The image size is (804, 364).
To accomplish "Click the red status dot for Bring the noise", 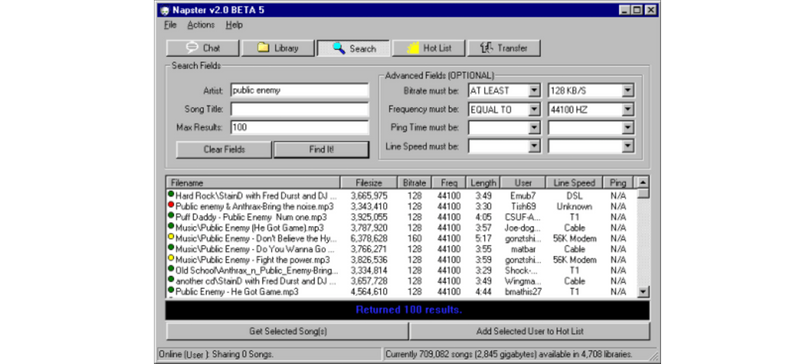I will tap(171, 205).
